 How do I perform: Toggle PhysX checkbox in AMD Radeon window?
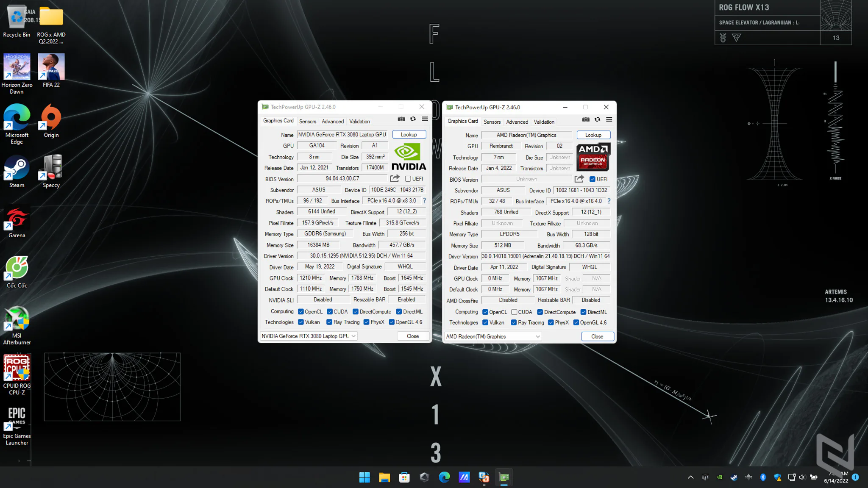551,323
